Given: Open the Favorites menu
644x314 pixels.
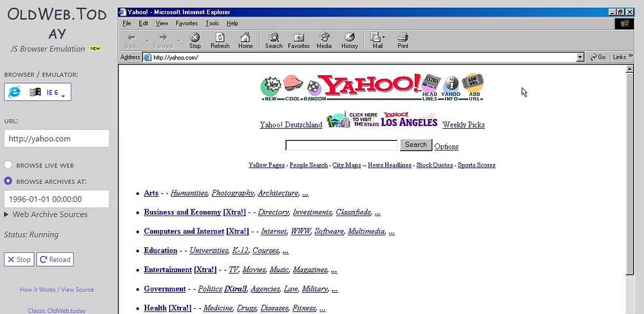Looking at the screenshot, I should 187,23.
